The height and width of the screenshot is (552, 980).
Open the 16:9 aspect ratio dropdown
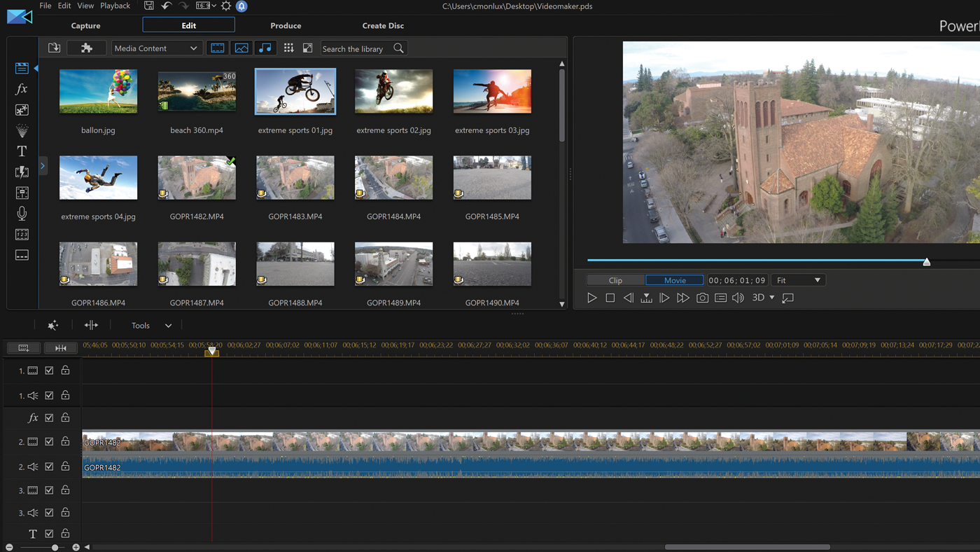tap(206, 6)
